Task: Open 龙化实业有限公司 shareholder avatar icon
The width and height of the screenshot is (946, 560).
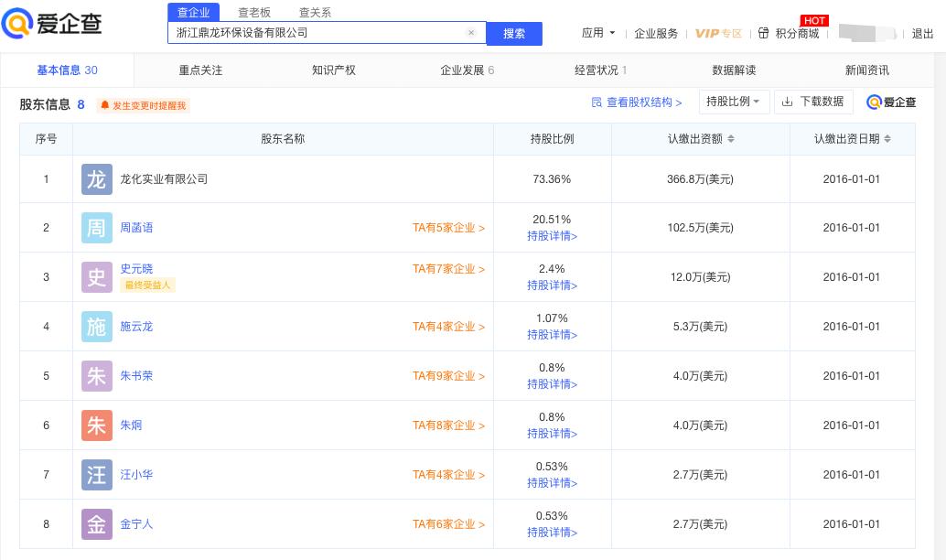Action: point(96,178)
